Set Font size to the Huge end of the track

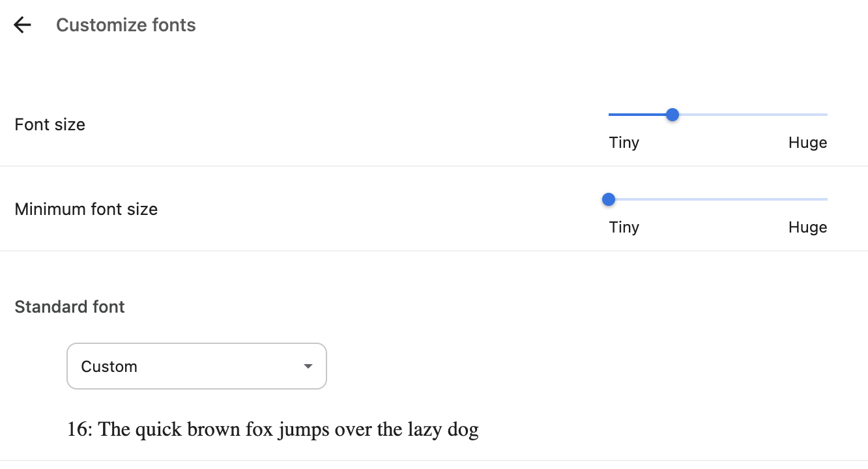(826, 115)
